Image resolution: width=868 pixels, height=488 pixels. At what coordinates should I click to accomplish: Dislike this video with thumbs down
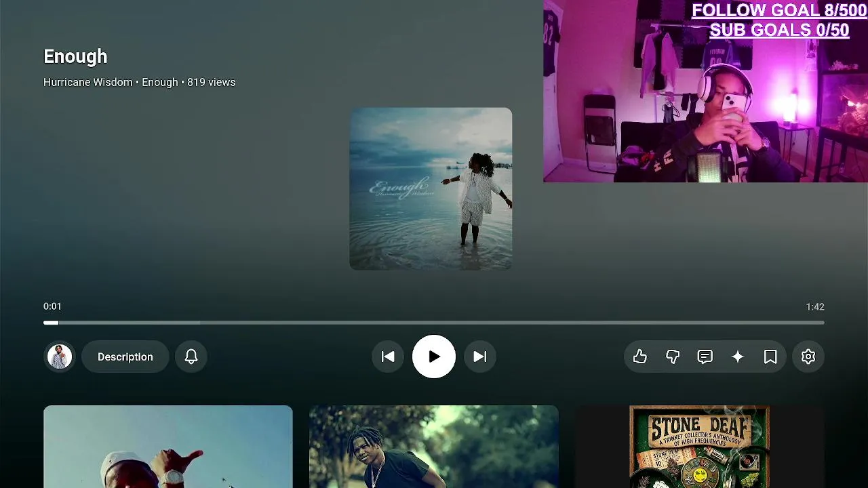(x=673, y=357)
